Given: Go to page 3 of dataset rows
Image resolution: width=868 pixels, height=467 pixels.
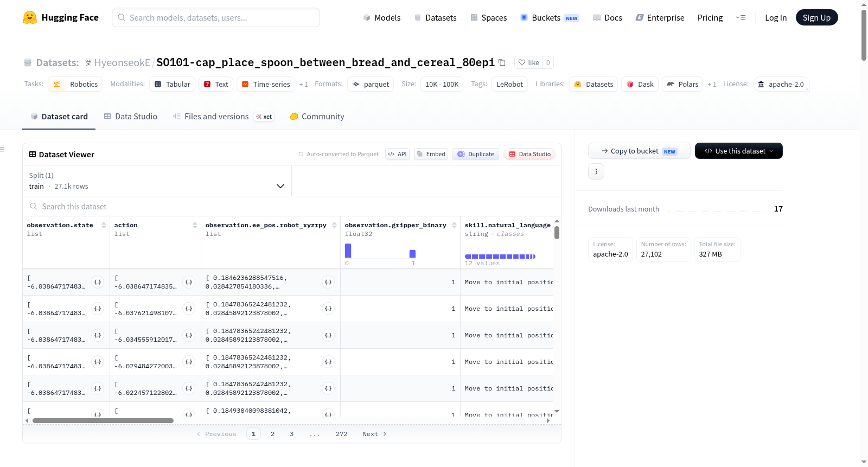Looking at the screenshot, I should coord(291,434).
